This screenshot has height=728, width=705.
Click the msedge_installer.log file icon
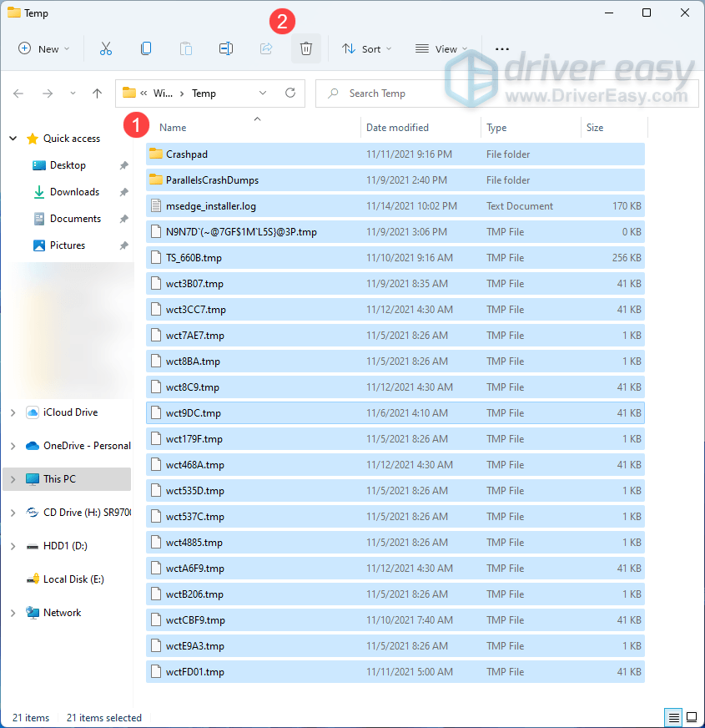[156, 205]
